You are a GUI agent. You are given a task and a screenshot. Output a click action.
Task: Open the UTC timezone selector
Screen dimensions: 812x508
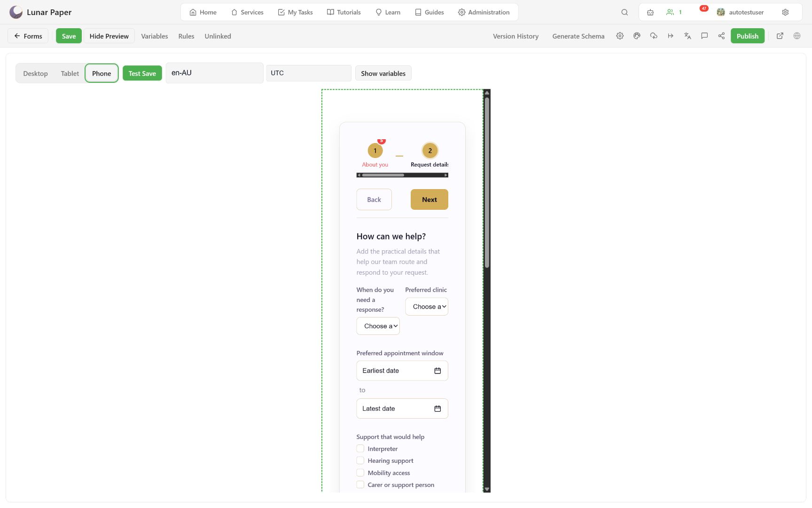(x=309, y=73)
